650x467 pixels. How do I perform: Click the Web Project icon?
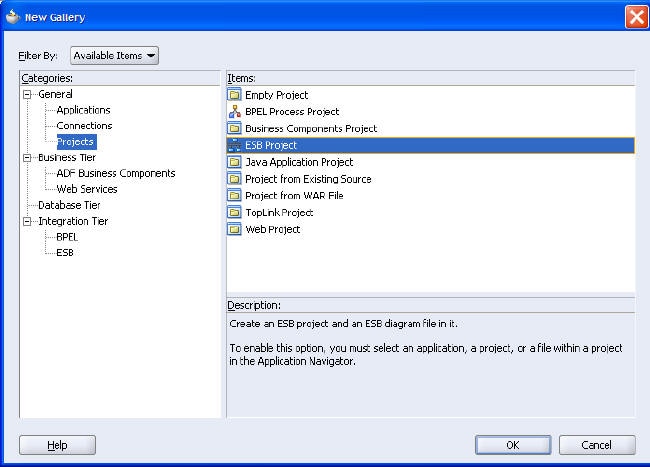pos(234,230)
